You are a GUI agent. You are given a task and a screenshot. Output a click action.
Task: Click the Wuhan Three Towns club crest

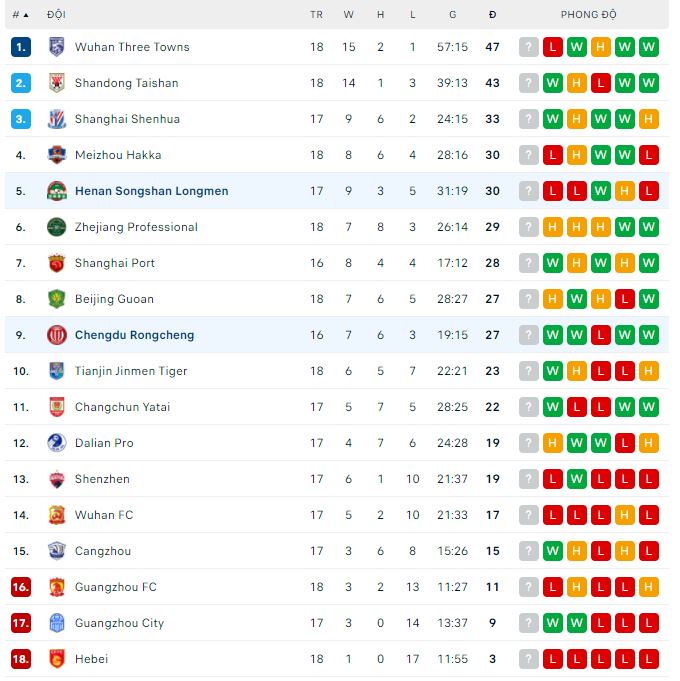(57, 47)
